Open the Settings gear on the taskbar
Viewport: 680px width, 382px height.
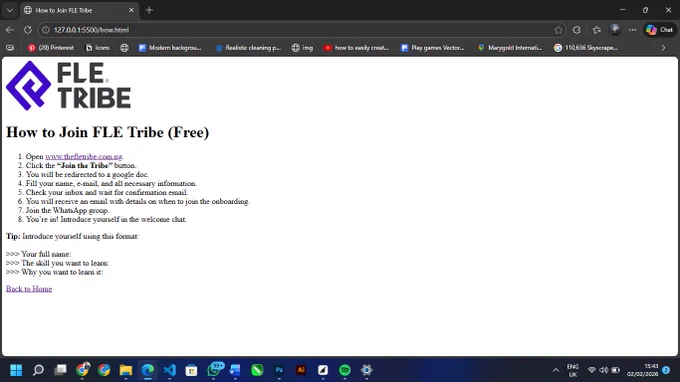point(366,370)
